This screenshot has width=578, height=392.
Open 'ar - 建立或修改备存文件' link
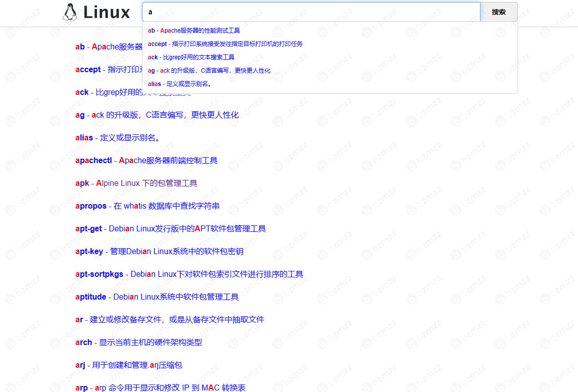170,320
